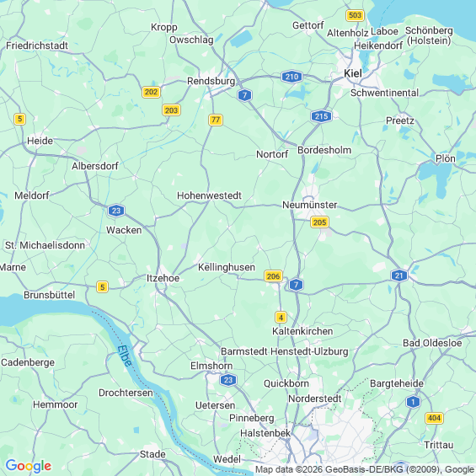Screen dimensions: 476x476
Task: Click the Neumünster city label
Action: pyautogui.click(x=310, y=205)
